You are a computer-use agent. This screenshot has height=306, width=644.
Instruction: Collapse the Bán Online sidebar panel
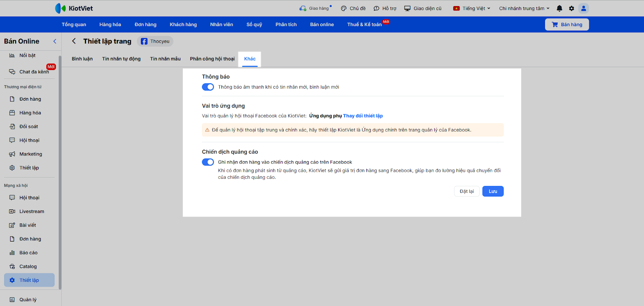click(x=55, y=41)
